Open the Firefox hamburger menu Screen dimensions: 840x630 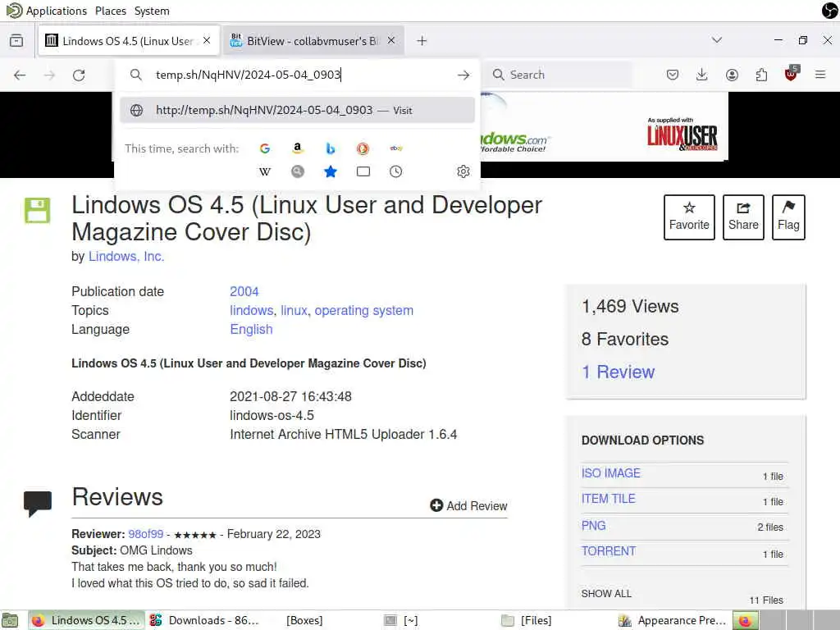(x=820, y=75)
